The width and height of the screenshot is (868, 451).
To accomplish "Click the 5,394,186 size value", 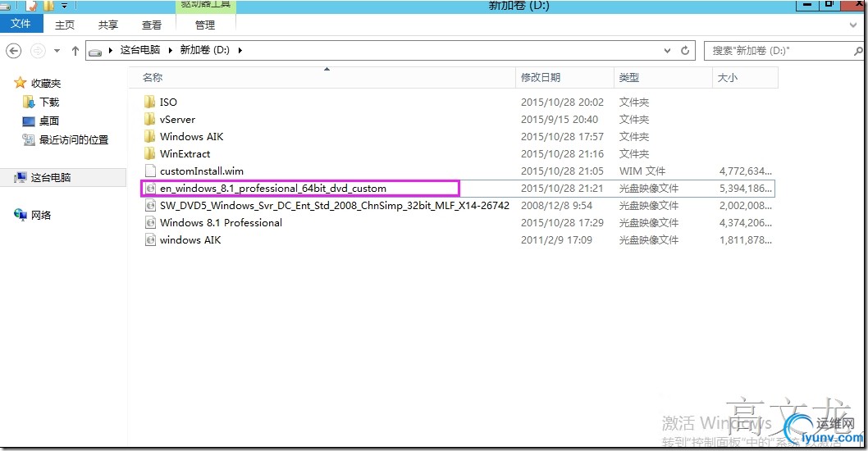I will (x=745, y=188).
